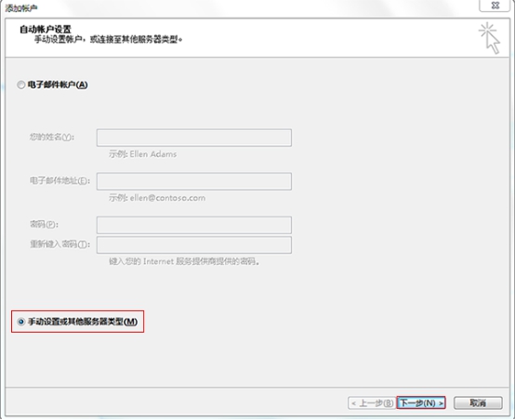The image size is (515, 420).
Task: Select the 电子邮件帐户(A) radio button
Action: pyautogui.click(x=21, y=85)
